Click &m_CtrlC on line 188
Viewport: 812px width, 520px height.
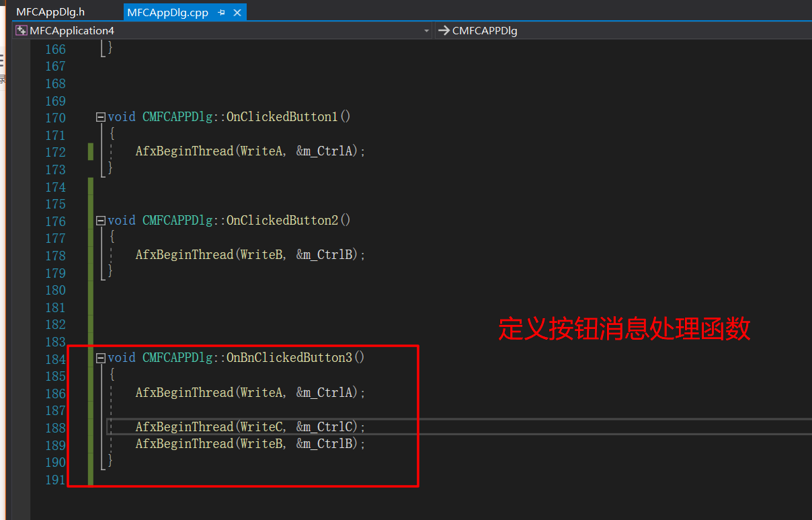click(x=325, y=427)
